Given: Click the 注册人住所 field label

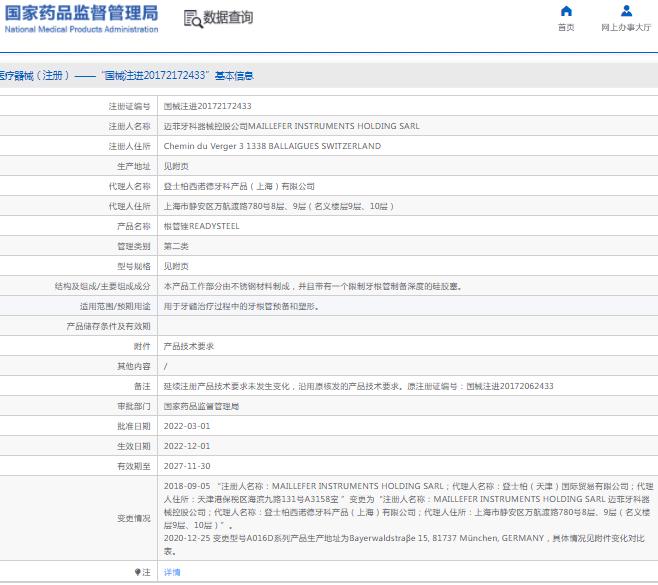Looking at the screenshot, I should pyautogui.click(x=129, y=146).
